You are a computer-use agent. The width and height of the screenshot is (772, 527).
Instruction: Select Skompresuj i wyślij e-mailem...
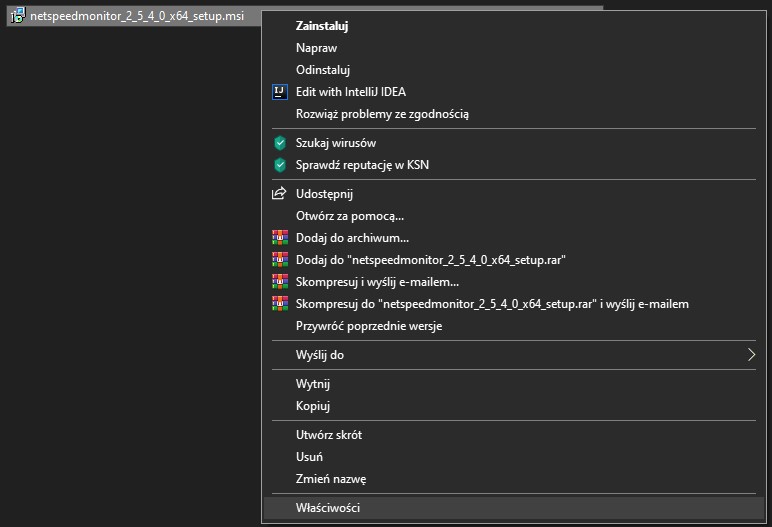pyautogui.click(x=514, y=282)
